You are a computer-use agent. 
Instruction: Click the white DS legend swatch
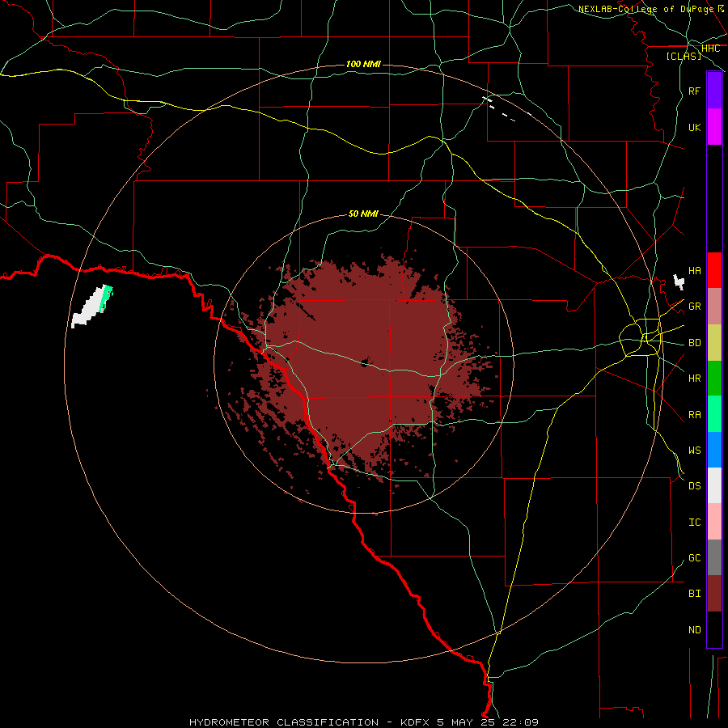(x=714, y=485)
